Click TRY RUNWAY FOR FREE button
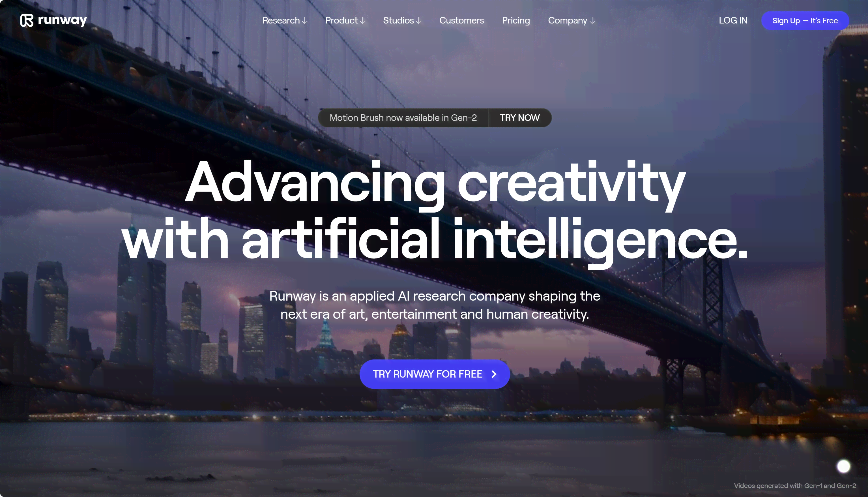Screen dimensions: 868x497 [x=435, y=374]
